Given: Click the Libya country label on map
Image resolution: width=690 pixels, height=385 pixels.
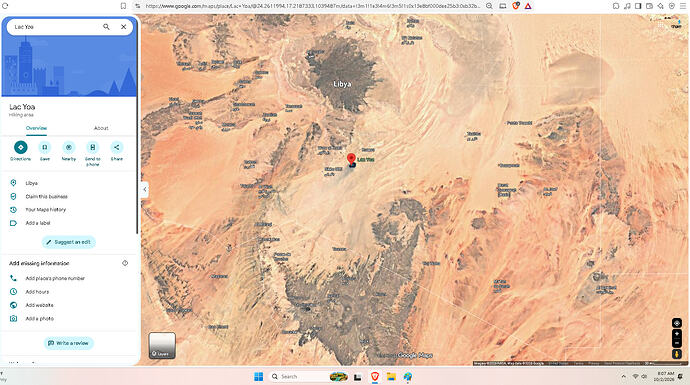Looking at the screenshot, I should (342, 84).
